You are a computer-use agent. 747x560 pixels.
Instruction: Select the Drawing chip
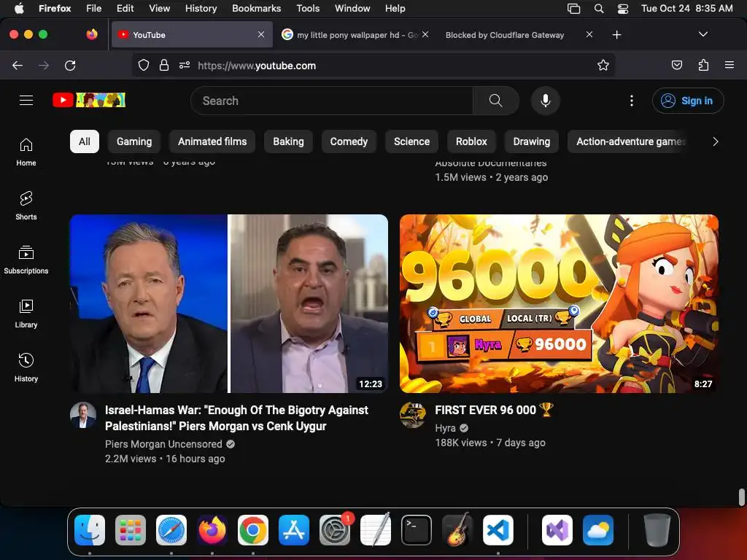pos(532,141)
